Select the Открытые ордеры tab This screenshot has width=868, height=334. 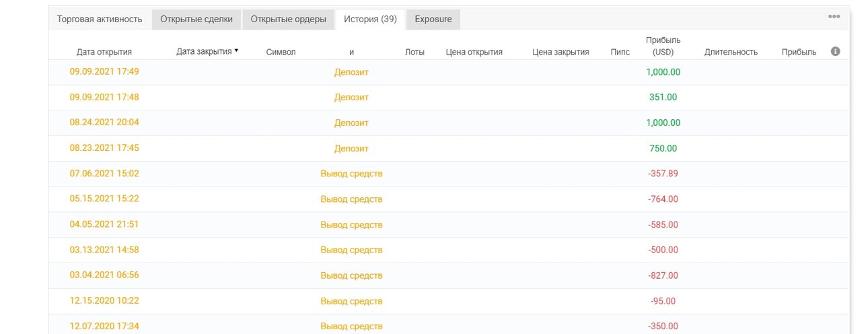[288, 19]
